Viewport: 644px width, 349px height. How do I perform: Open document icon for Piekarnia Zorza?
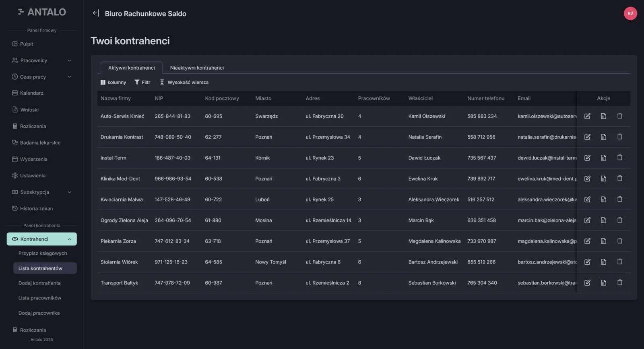point(603,241)
